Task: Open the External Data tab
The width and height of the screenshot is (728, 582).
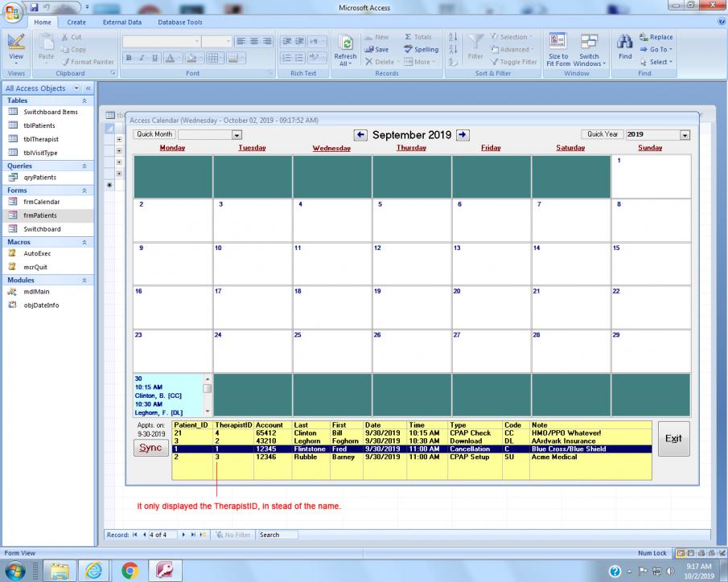Action: pos(122,22)
